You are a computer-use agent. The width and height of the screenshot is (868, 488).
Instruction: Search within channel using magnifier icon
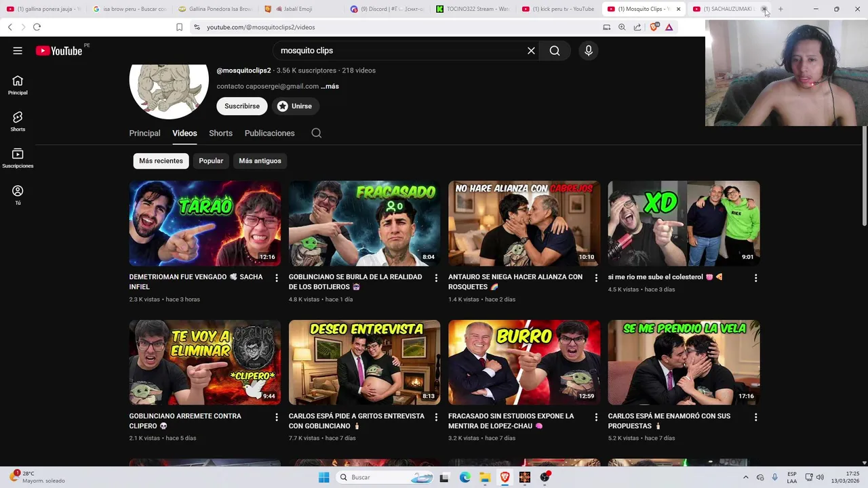[316, 134]
